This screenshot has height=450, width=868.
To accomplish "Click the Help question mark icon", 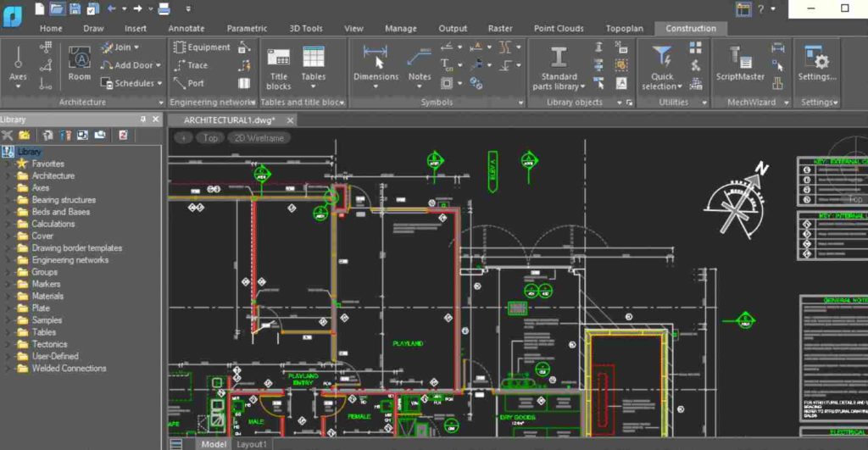I will [x=760, y=8].
